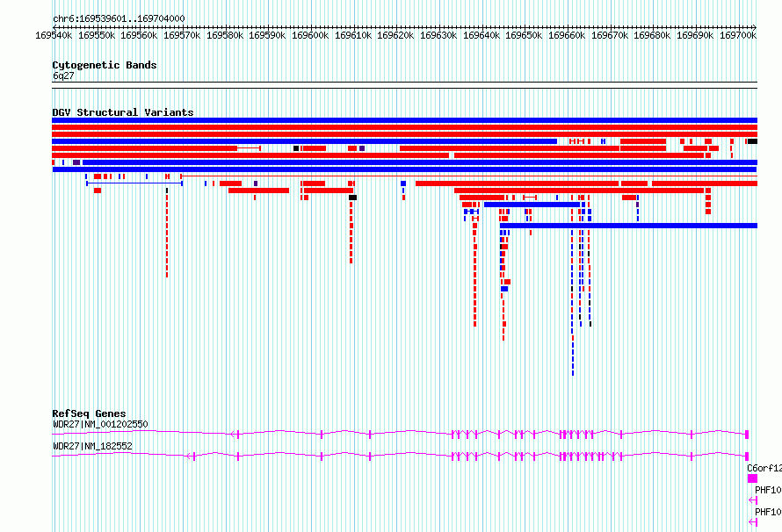This screenshot has width=782, height=532.
Task: Click the 169680k scale label
Action: pyautogui.click(x=651, y=35)
